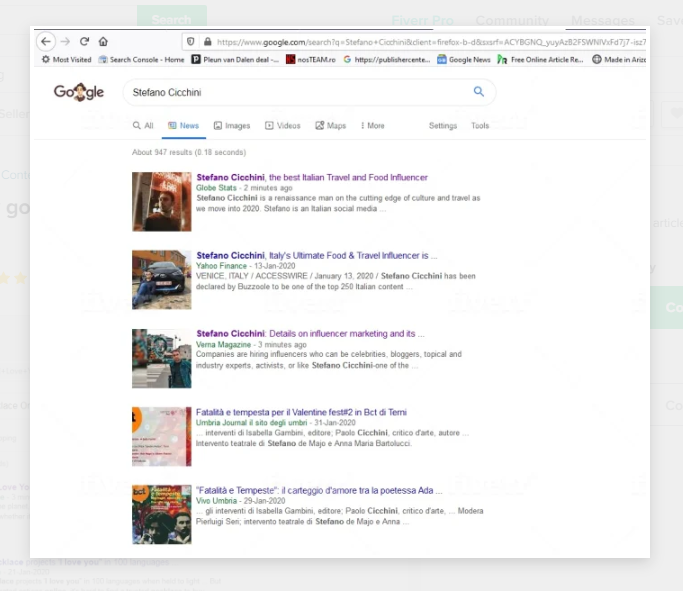
Task: Switch to the All results tab
Action: (x=143, y=126)
